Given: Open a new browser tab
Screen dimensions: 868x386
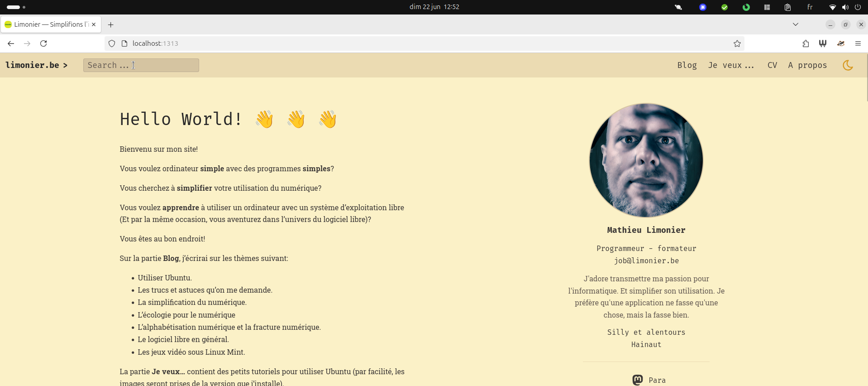Looking at the screenshot, I should click(x=110, y=24).
